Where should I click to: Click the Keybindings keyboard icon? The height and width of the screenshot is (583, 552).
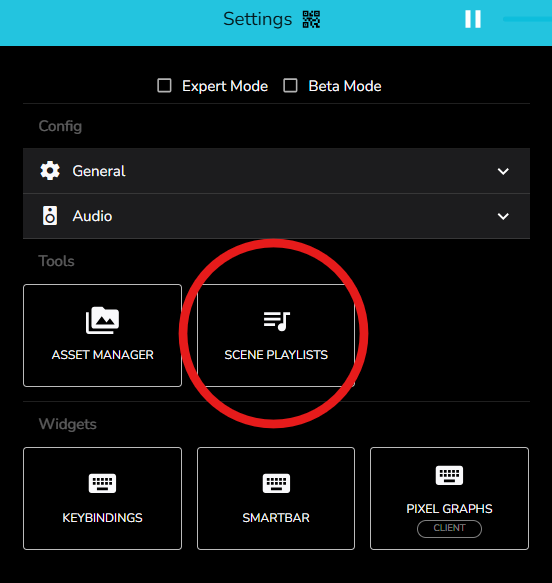tap(102, 483)
